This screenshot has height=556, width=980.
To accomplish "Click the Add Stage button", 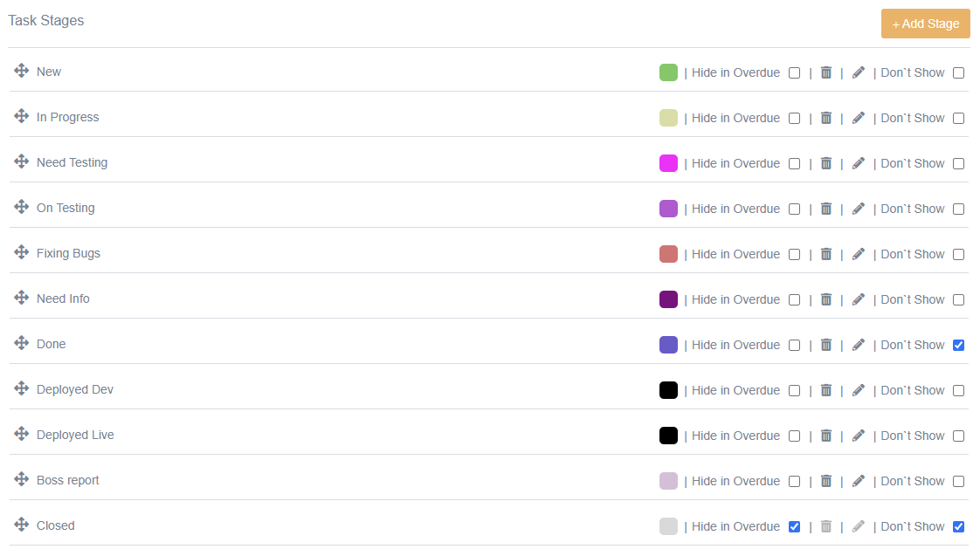I will pos(925,24).
